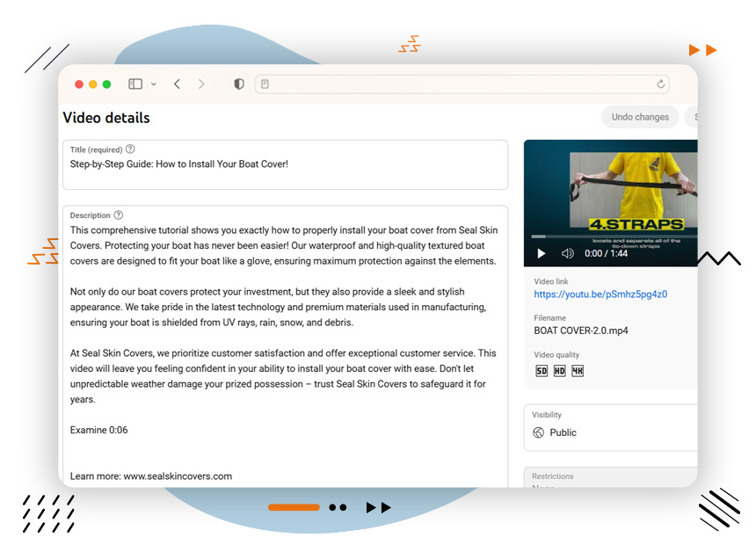Expand the sidebar options chevron
Image resolution: width=756 pixels, height=552 pixels.
[154, 84]
